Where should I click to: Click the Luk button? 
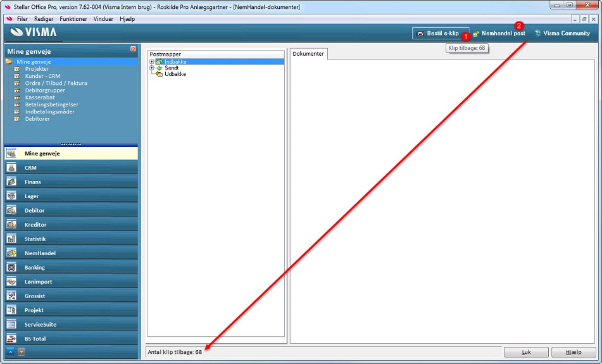[526, 352]
